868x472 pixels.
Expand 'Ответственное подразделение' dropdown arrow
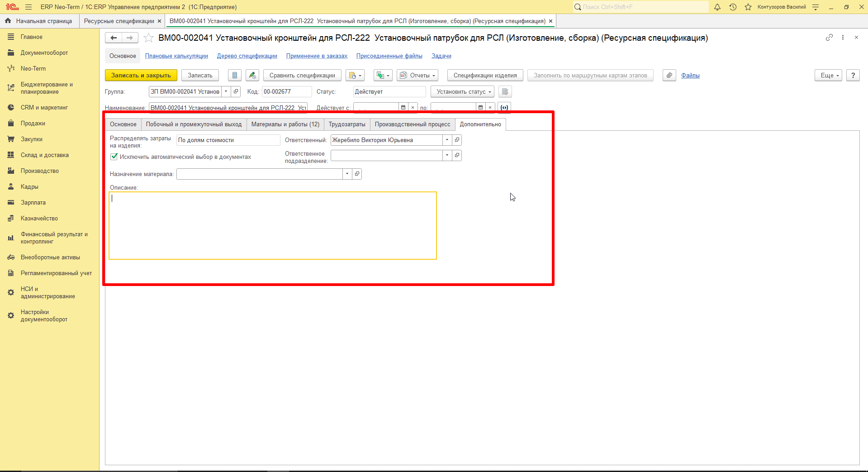tap(447, 155)
